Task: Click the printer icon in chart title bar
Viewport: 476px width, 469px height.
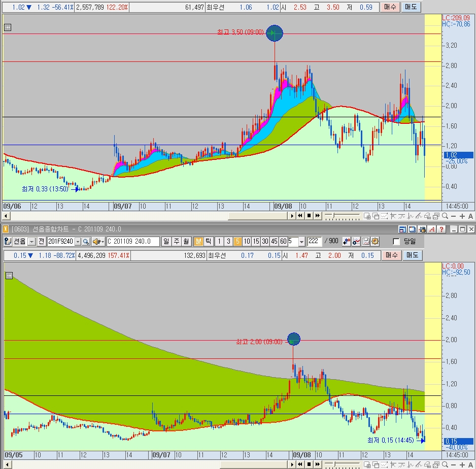Action: (421, 229)
